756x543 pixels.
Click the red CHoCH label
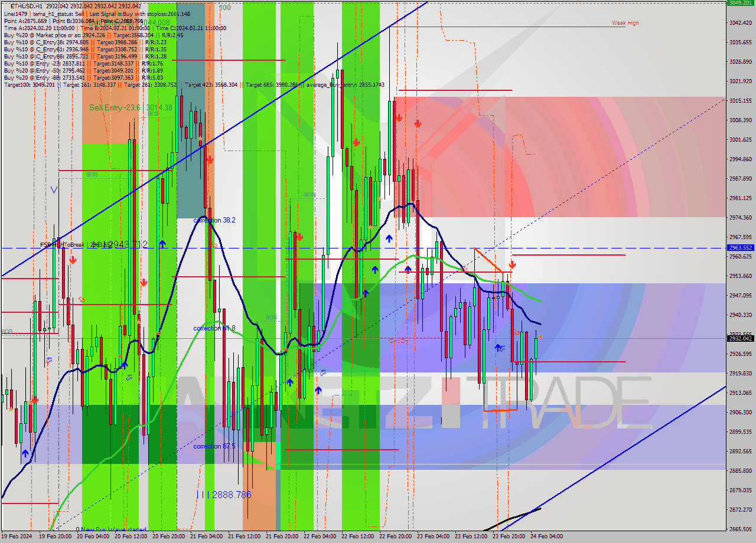398,341
